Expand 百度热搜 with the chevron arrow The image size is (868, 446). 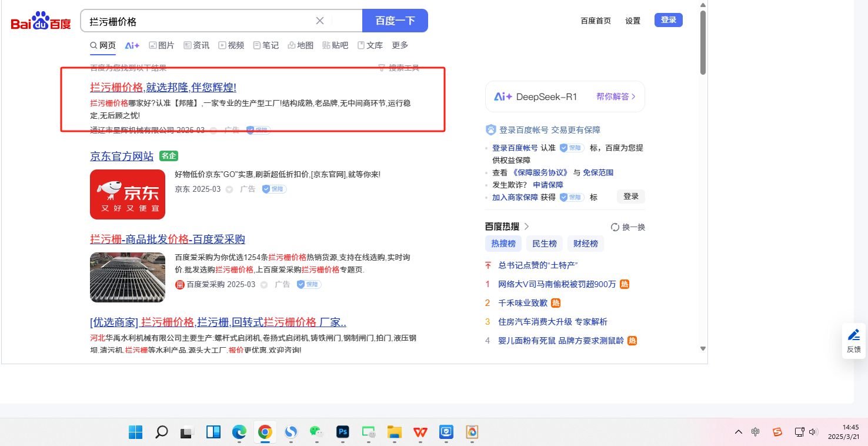point(527,227)
